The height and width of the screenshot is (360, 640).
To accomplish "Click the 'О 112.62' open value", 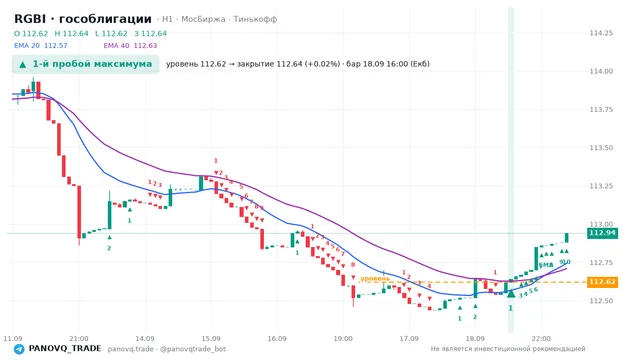I will click(31, 33).
